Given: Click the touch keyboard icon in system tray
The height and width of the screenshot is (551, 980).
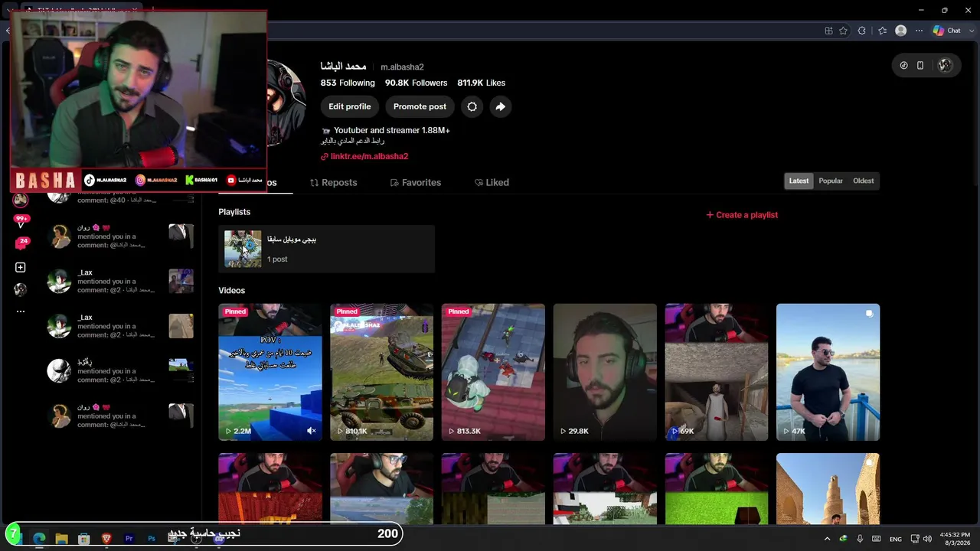Looking at the screenshot, I should (x=877, y=539).
